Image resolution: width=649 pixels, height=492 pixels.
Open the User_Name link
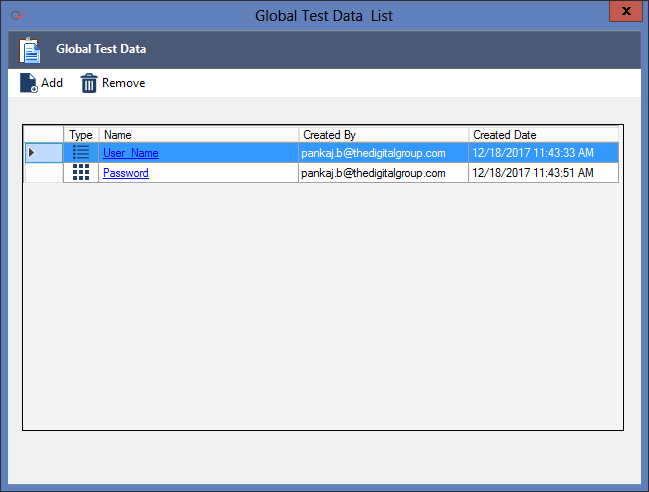131,153
